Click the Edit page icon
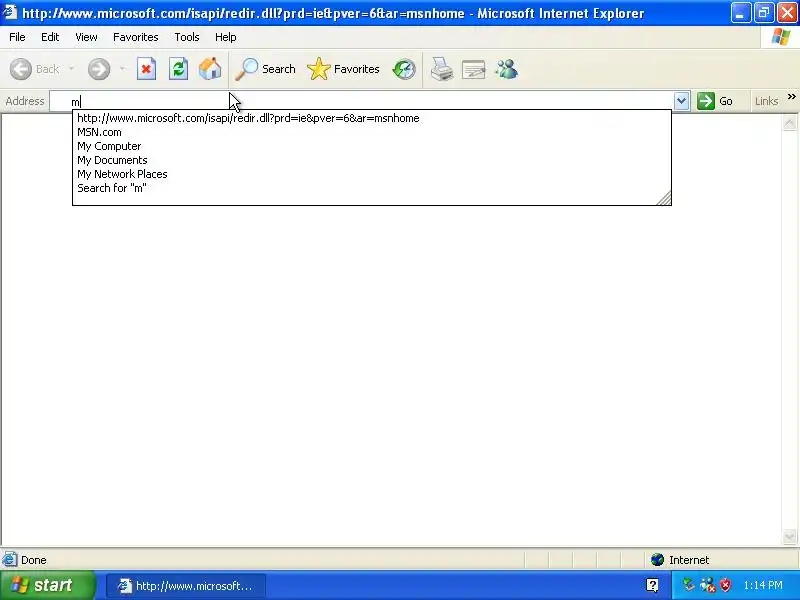This screenshot has width=800, height=600. tap(473, 69)
